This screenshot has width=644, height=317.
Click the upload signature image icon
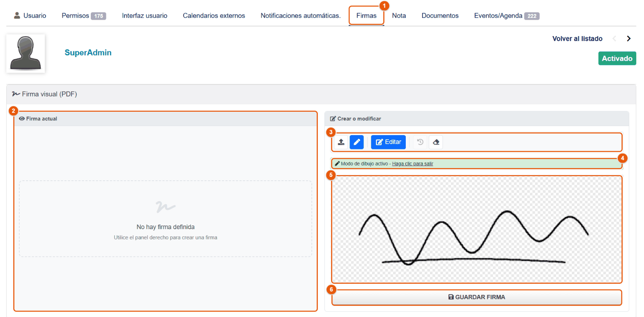tap(341, 142)
